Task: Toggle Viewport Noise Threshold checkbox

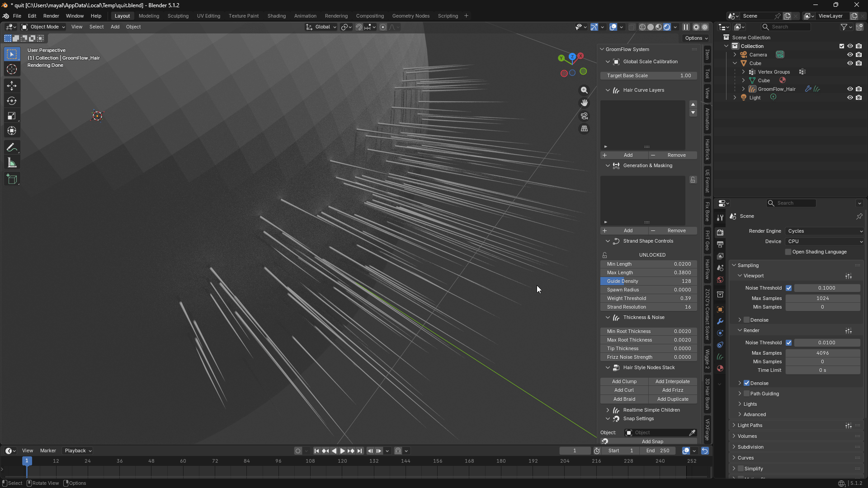Action: click(x=789, y=288)
